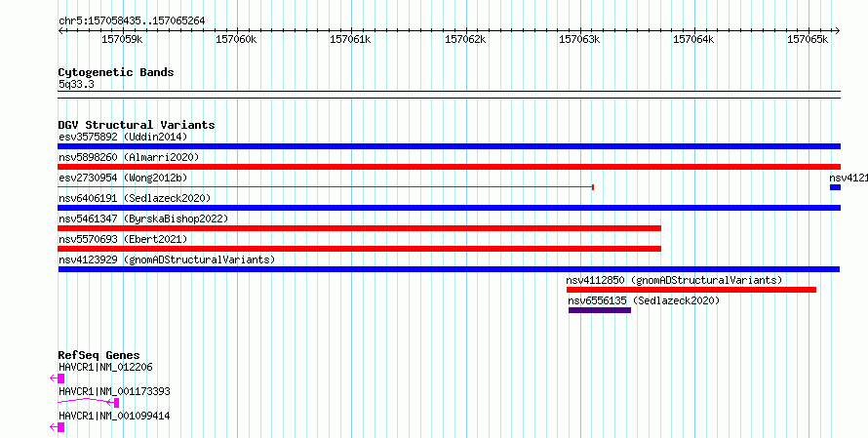868x438 pixels.
Task: Click the chr5:157058435..157065264 coordinate text
Action: [x=132, y=21]
